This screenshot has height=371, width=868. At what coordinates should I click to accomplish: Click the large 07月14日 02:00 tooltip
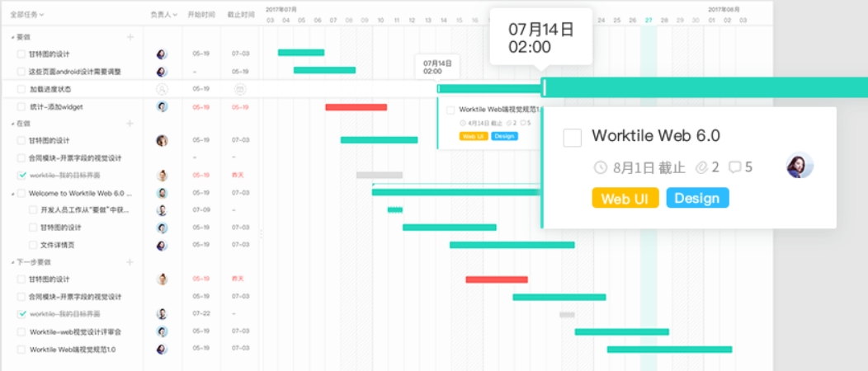point(540,37)
